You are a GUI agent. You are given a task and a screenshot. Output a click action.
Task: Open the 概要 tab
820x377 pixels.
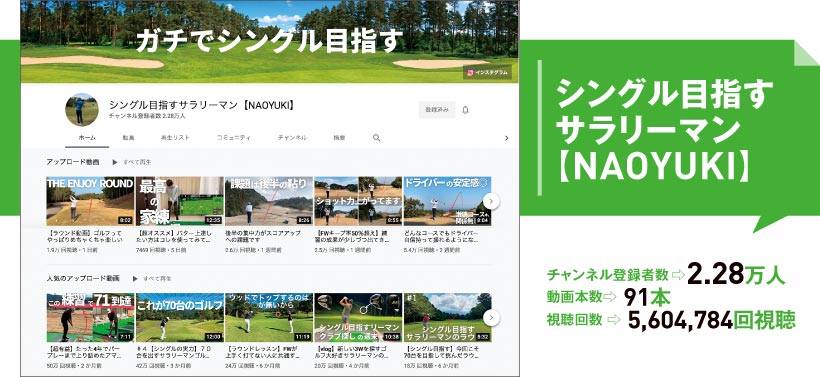339,138
